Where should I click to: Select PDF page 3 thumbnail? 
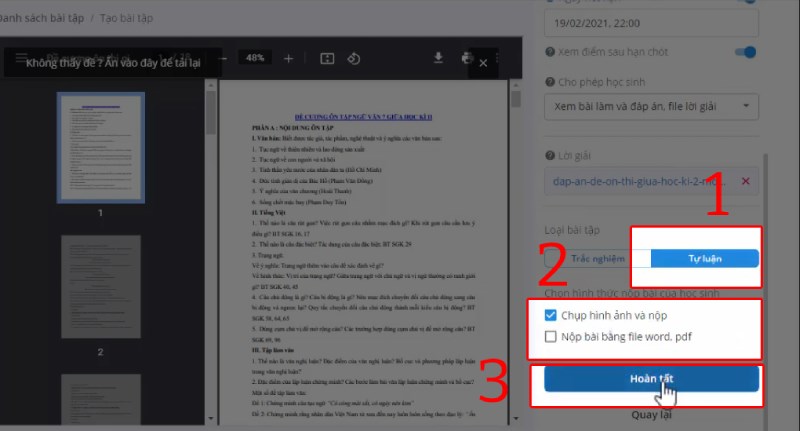point(101,399)
